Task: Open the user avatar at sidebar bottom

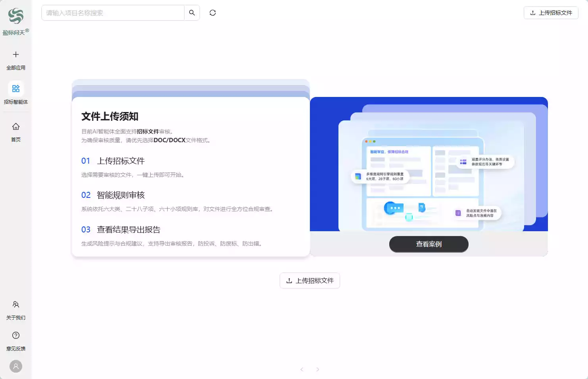Action: coord(16,366)
